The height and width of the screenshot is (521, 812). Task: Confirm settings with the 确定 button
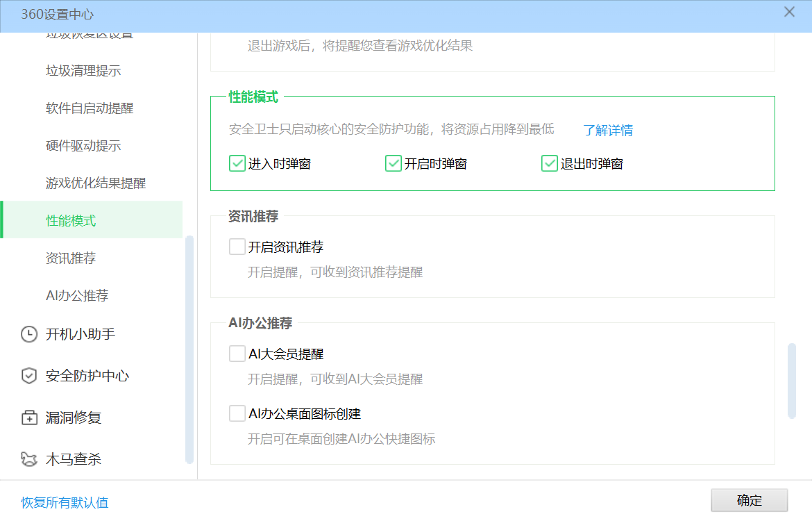(x=750, y=500)
